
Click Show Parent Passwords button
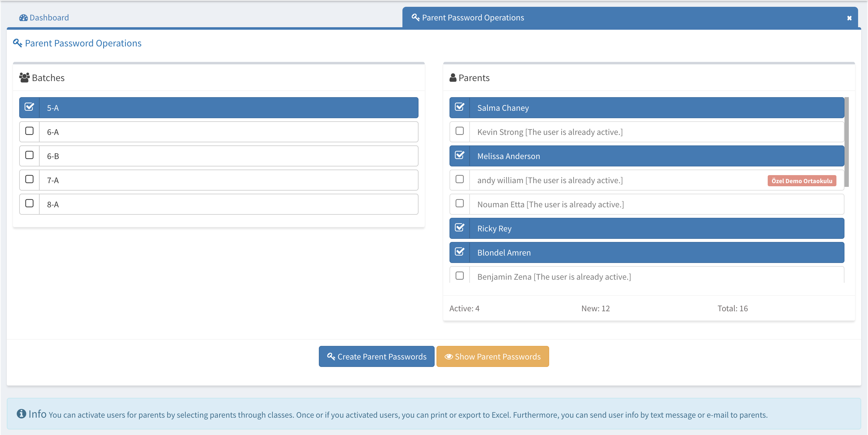click(492, 356)
